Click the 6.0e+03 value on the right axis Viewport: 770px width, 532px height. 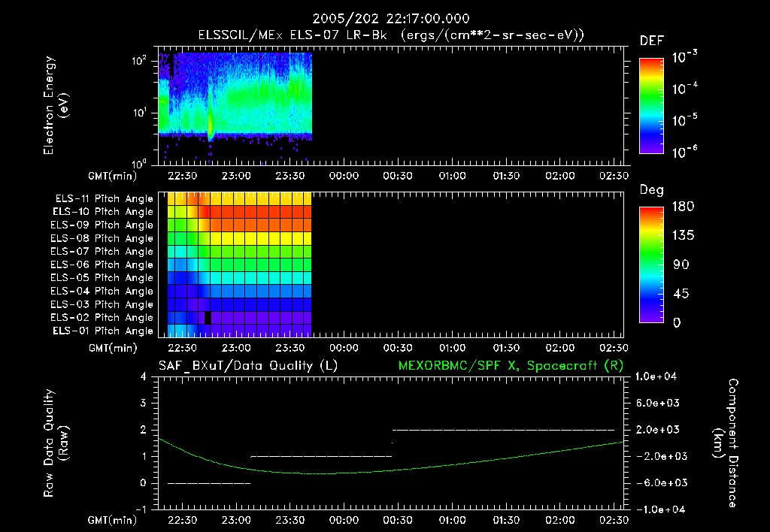click(659, 403)
